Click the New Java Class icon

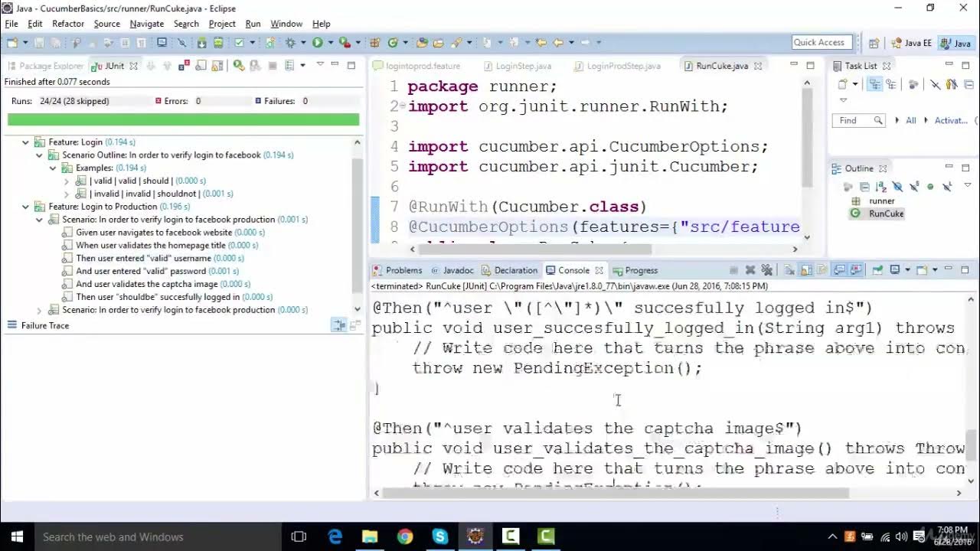(x=393, y=42)
